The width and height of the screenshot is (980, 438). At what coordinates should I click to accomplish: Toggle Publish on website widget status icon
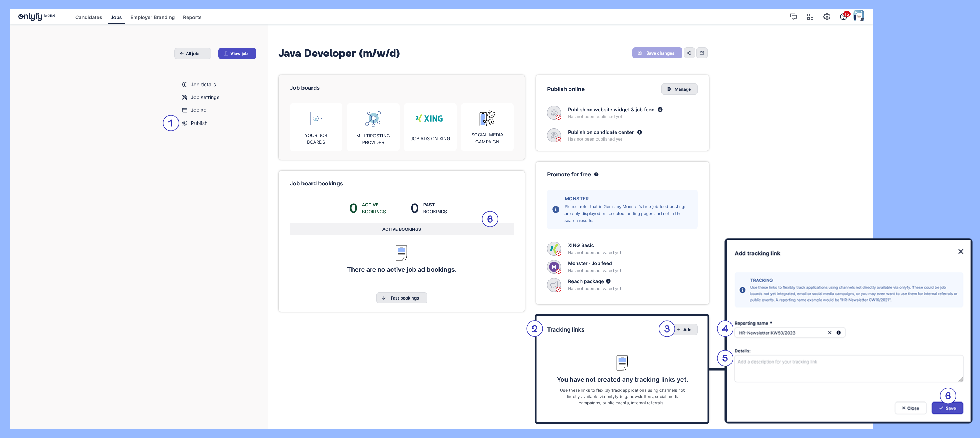click(x=554, y=113)
